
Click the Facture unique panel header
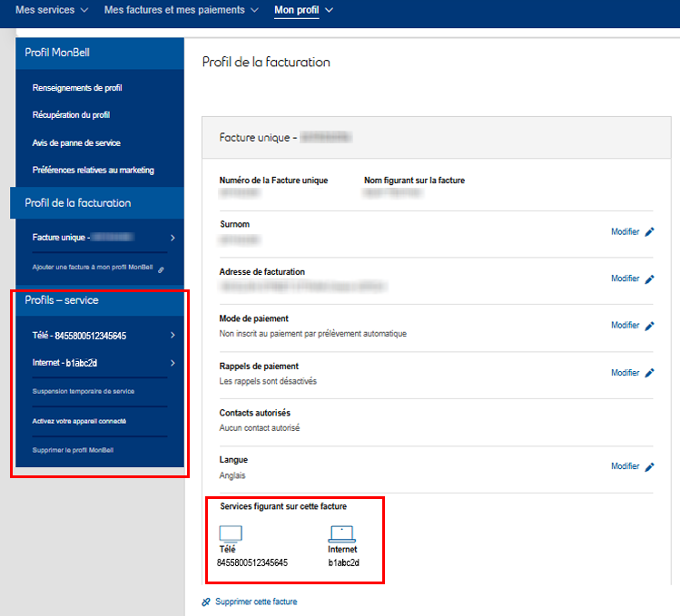pos(437,137)
